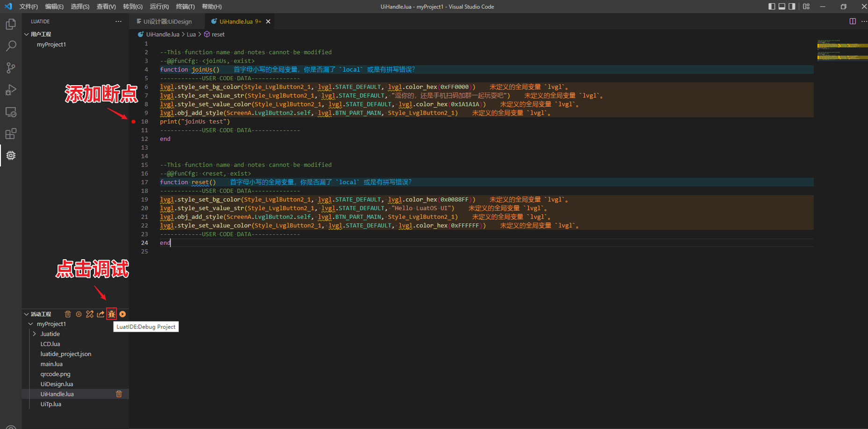Delete UiHandle.lua using its trash icon
The image size is (868, 429).
[119, 394]
